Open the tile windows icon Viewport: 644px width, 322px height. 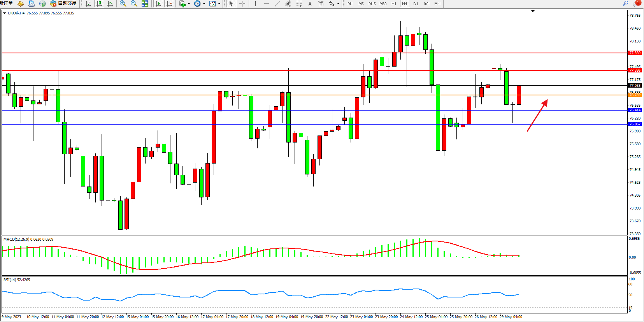(x=145, y=4)
